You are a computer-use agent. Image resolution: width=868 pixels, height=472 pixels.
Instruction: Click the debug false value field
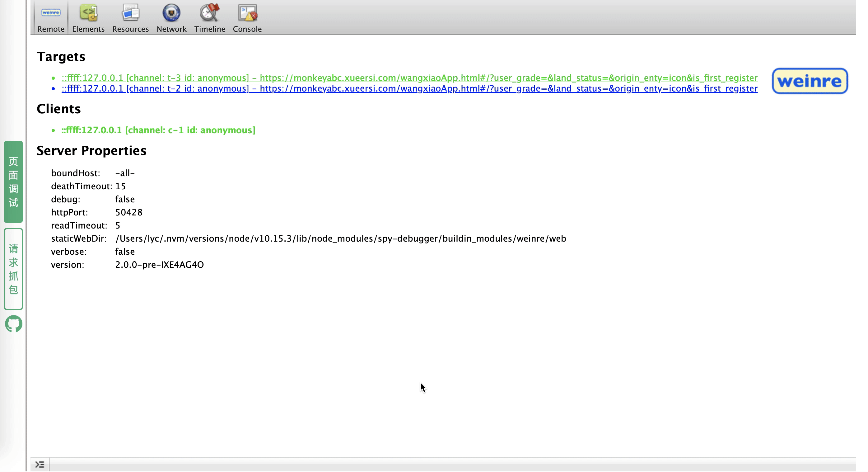pos(125,199)
